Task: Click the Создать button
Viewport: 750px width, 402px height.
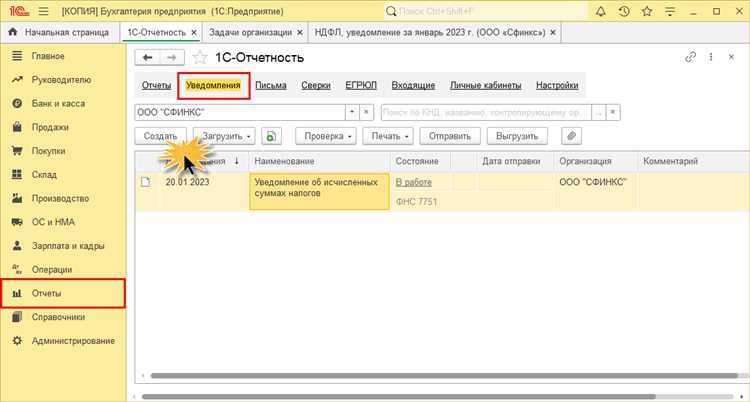Action: 161,136
